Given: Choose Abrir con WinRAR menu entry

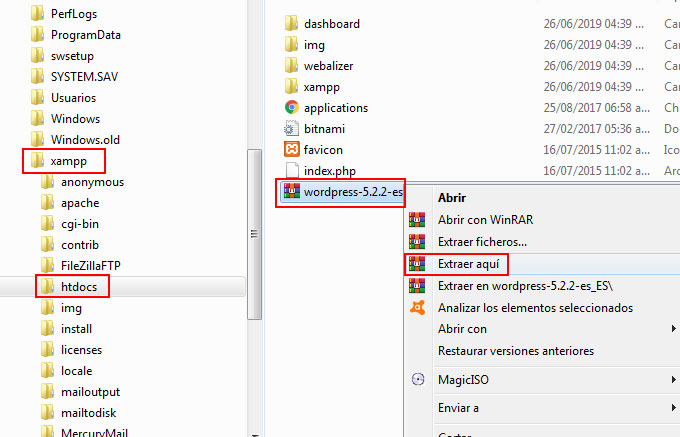Looking at the screenshot, I should point(485,220).
